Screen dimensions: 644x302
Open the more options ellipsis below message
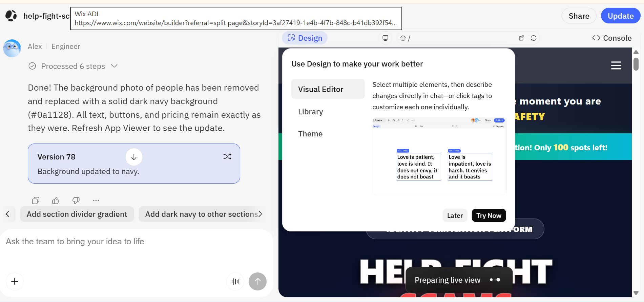pyautogui.click(x=96, y=200)
